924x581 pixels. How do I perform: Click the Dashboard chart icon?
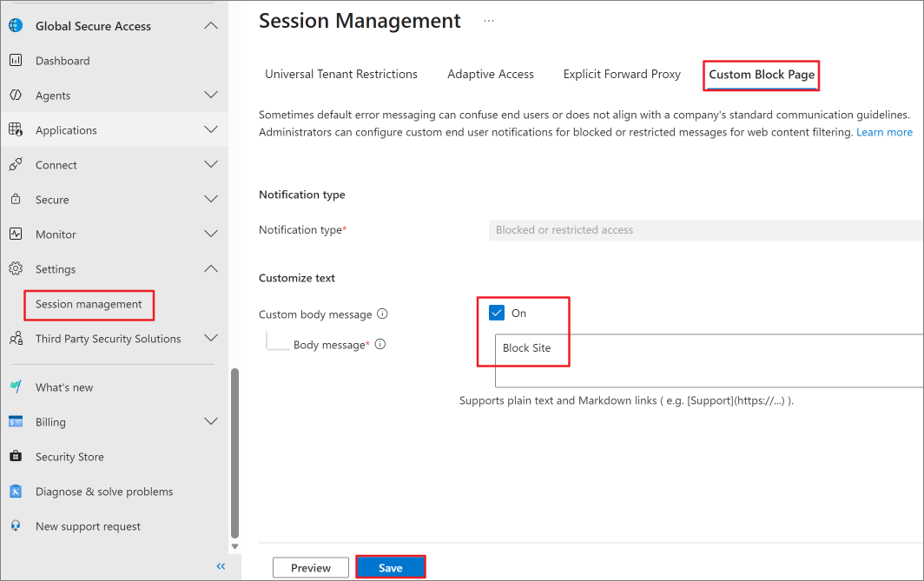pyautogui.click(x=16, y=60)
